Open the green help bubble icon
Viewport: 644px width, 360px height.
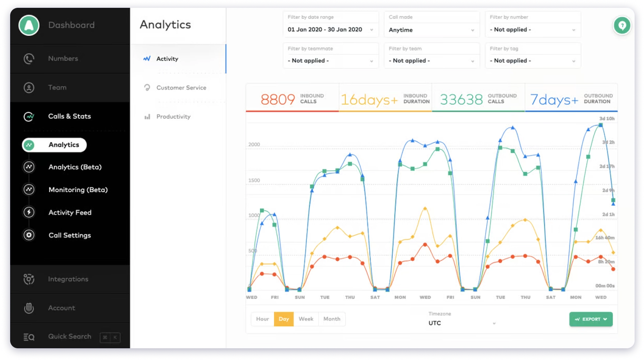tap(622, 26)
